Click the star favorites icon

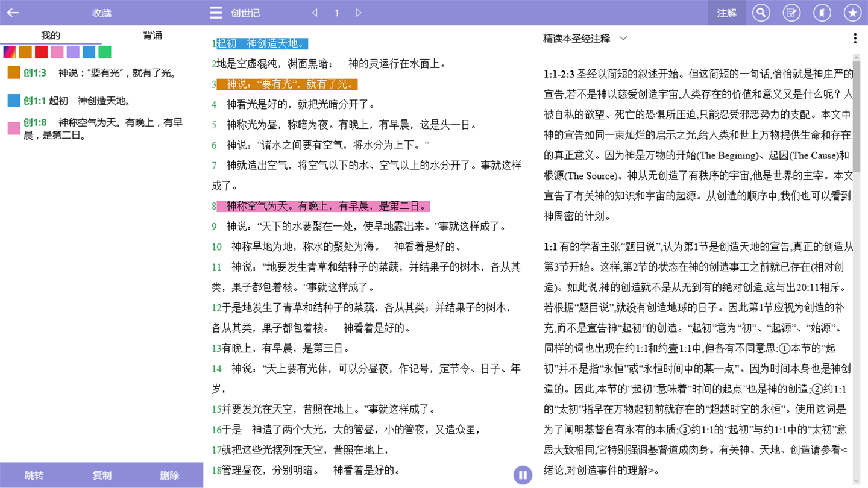[852, 13]
